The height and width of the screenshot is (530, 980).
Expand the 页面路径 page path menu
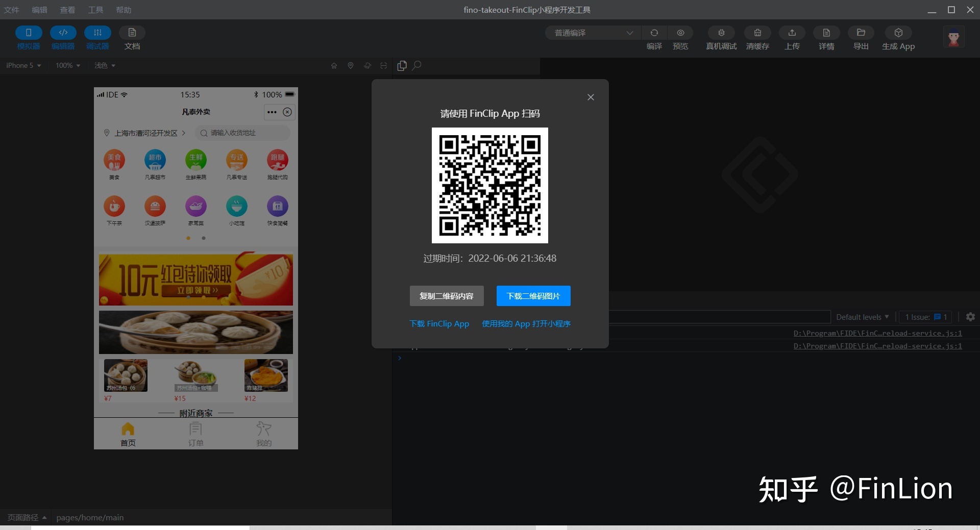(27, 517)
